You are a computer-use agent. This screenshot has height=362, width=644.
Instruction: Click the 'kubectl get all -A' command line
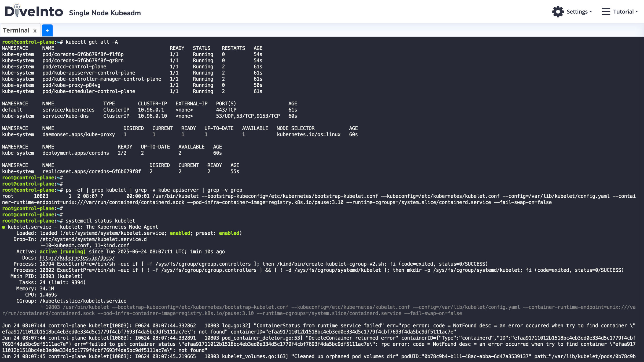point(92,42)
